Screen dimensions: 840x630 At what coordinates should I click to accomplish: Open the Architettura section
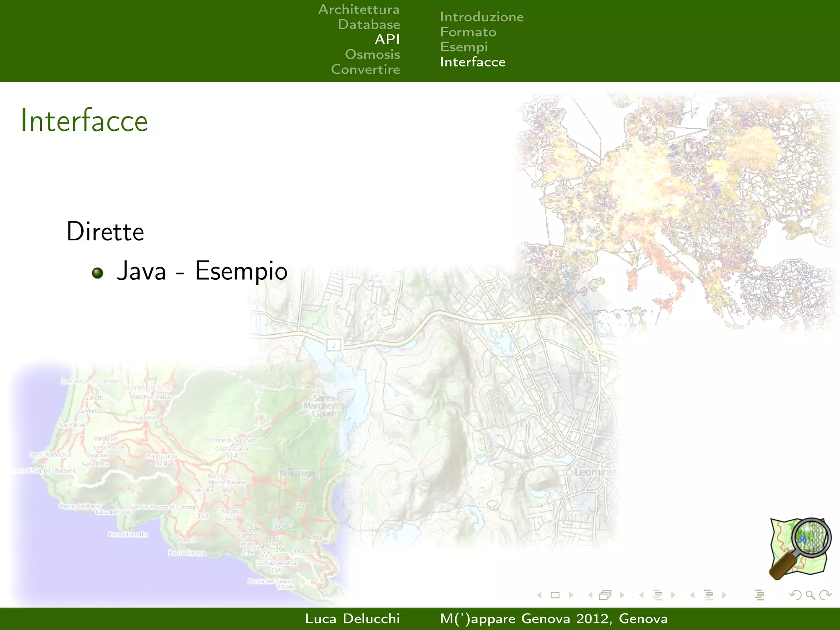click(x=359, y=9)
